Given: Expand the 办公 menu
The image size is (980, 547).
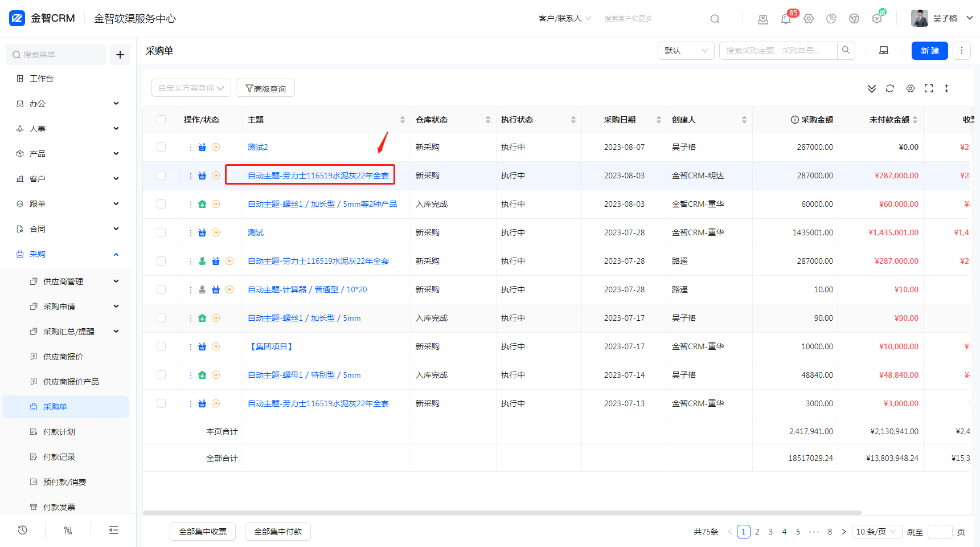Looking at the screenshot, I should 67,104.
